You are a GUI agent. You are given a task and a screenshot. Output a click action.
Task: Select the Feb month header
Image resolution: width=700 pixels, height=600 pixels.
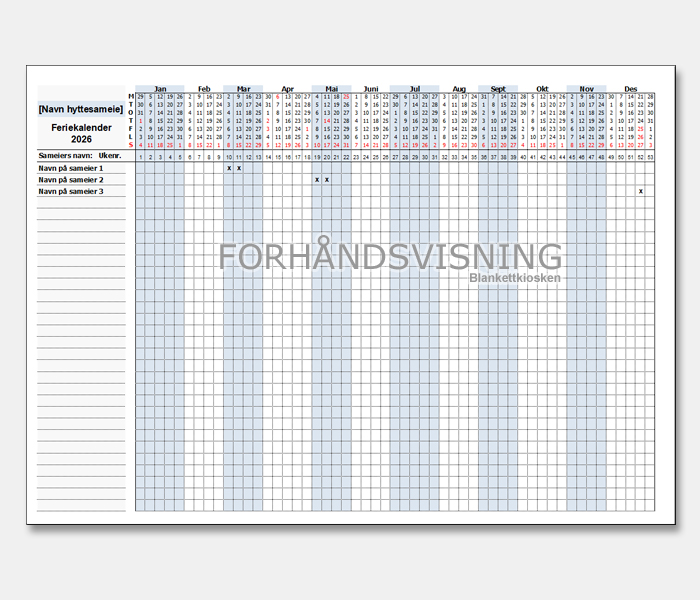point(204,88)
